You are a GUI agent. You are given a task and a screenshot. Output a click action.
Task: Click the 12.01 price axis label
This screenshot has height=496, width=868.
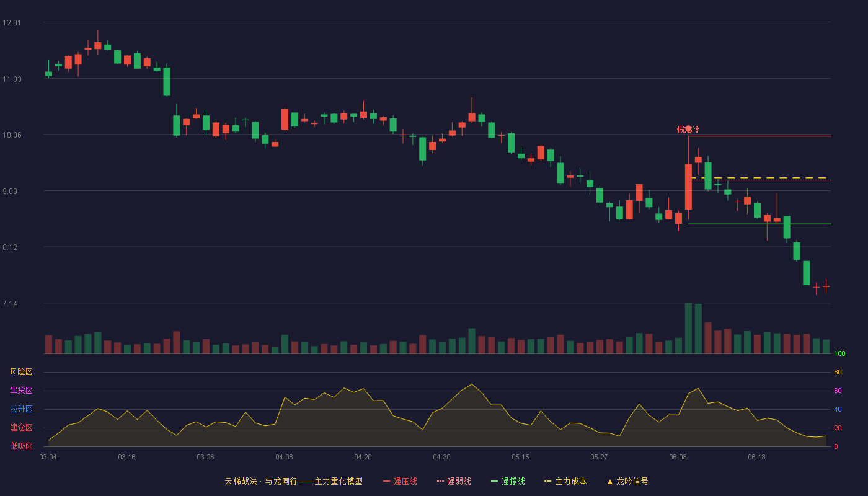coord(12,23)
